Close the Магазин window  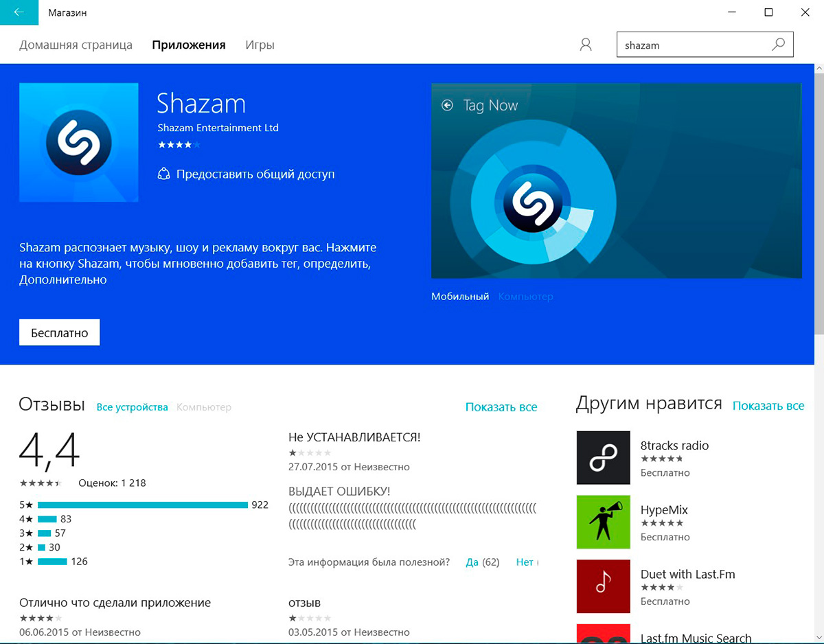click(x=806, y=12)
